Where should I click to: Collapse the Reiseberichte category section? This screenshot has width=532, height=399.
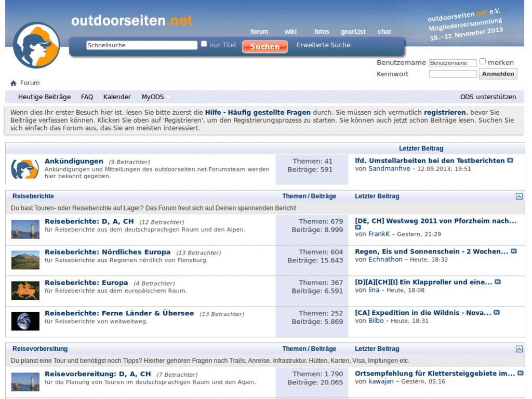tap(519, 196)
